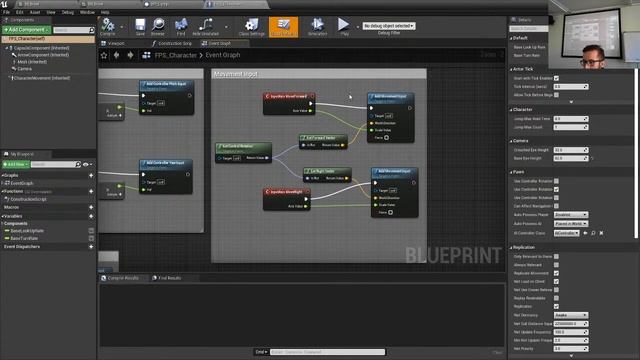640x360 pixels.
Task: Click the console command input field
Action: pyautogui.click(x=327, y=352)
